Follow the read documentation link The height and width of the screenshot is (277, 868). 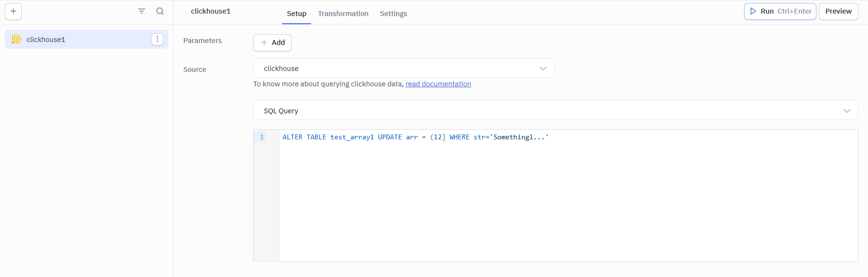(x=438, y=84)
